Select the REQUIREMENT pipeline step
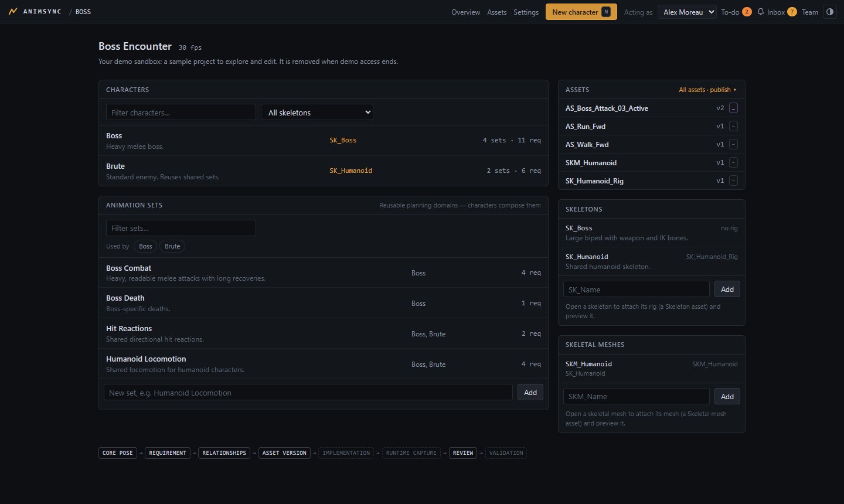 [x=168, y=453]
